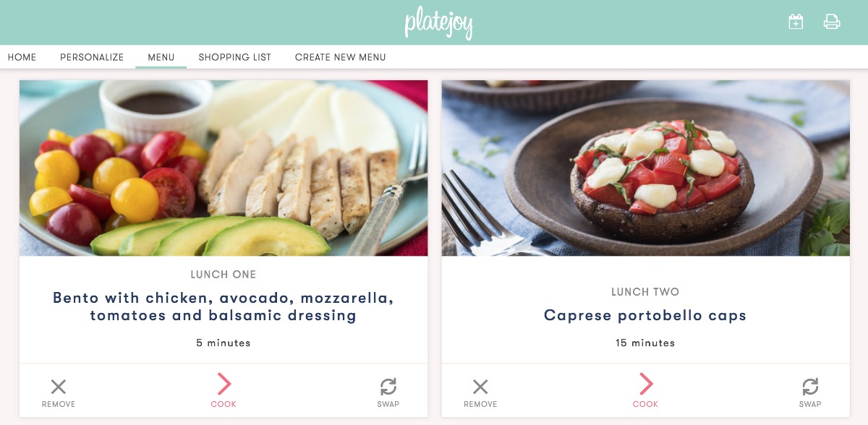
Task: Open the Personalize tab
Action: coord(92,57)
